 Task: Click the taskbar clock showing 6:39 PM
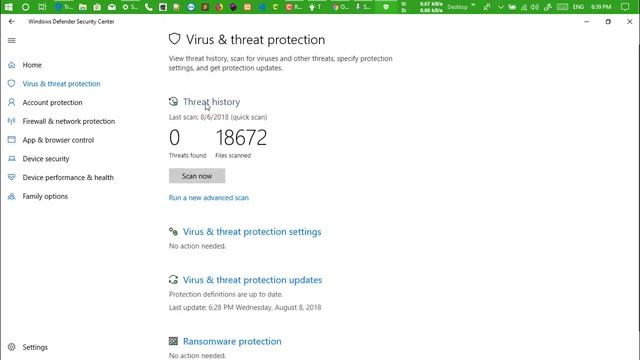coord(601,7)
